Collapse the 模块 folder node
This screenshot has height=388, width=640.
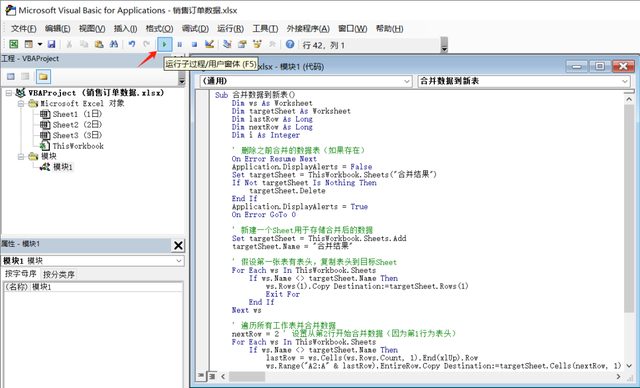[x=21, y=157]
